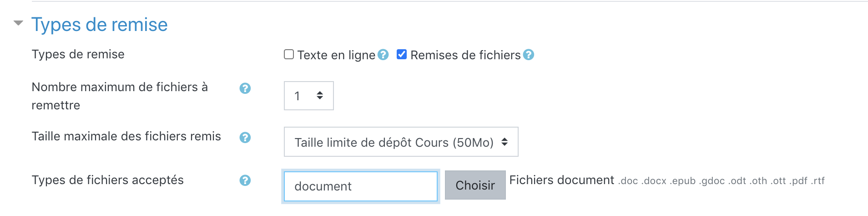Viewport: 868px width, 216px height.
Task: Show help for Types de fichiers acceptés
Action: point(245,180)
